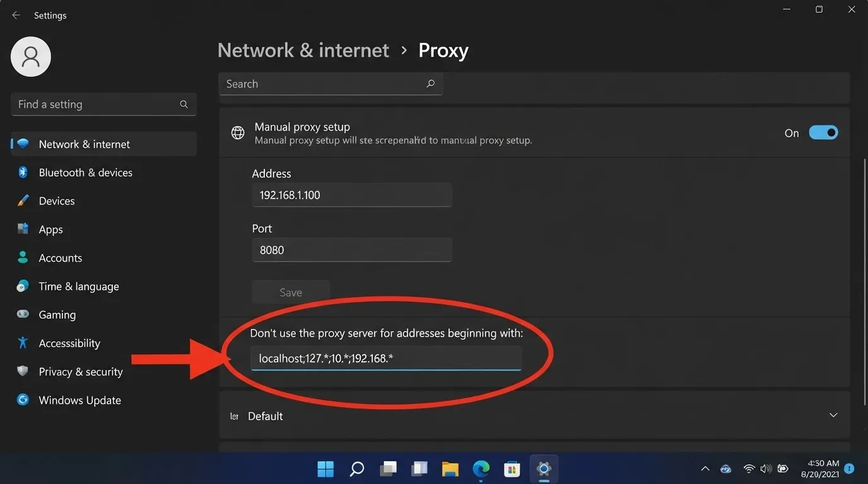Open Microsoft Store from taskbar
Viewport: 868px width, 484px height.
pos(512,469)
